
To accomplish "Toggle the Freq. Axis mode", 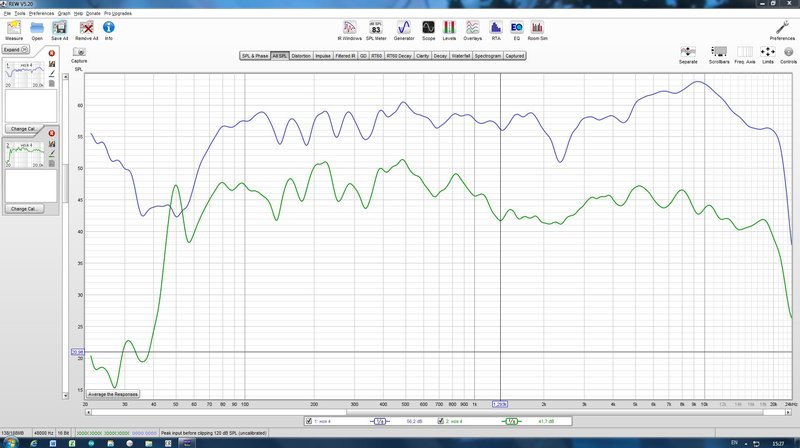I will pyautogui.click(x=744, y=55).
